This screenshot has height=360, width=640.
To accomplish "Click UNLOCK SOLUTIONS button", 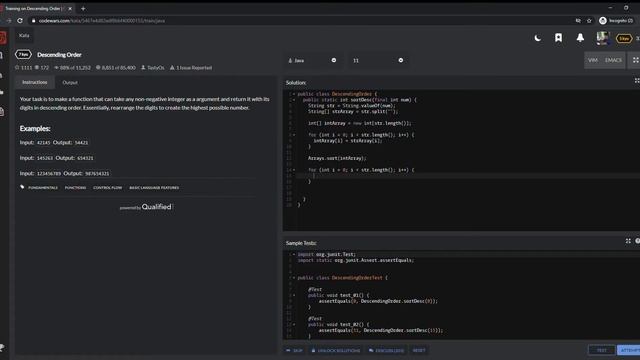I will [336, 350].
